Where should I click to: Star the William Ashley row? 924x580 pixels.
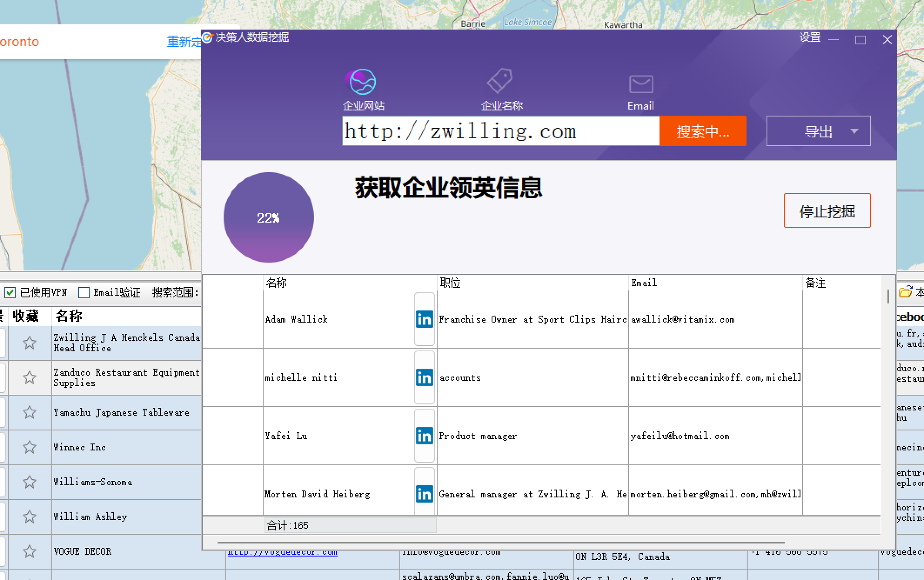(x=30, y=517)
